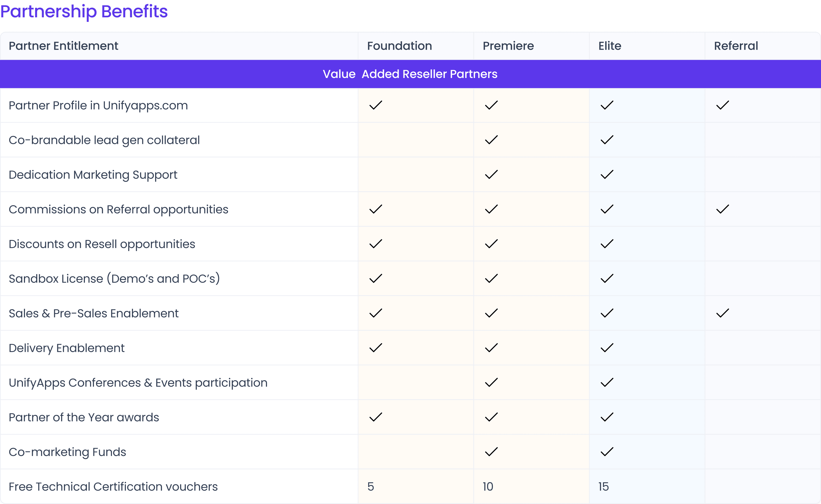Click Foundation checkmark for Partner of the Year awards
The height and width of the screenshot is (504, 821).
coord(376,417)
